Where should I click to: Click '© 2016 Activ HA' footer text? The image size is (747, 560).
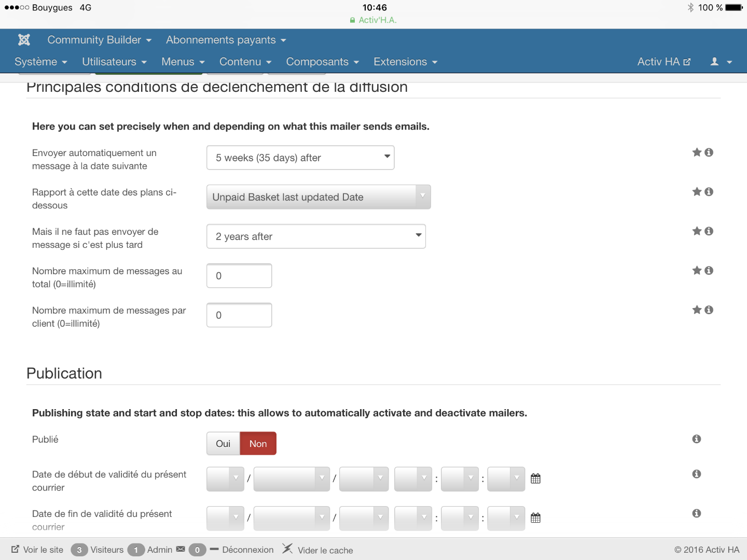pyautogui.click(x=707, y=550)
